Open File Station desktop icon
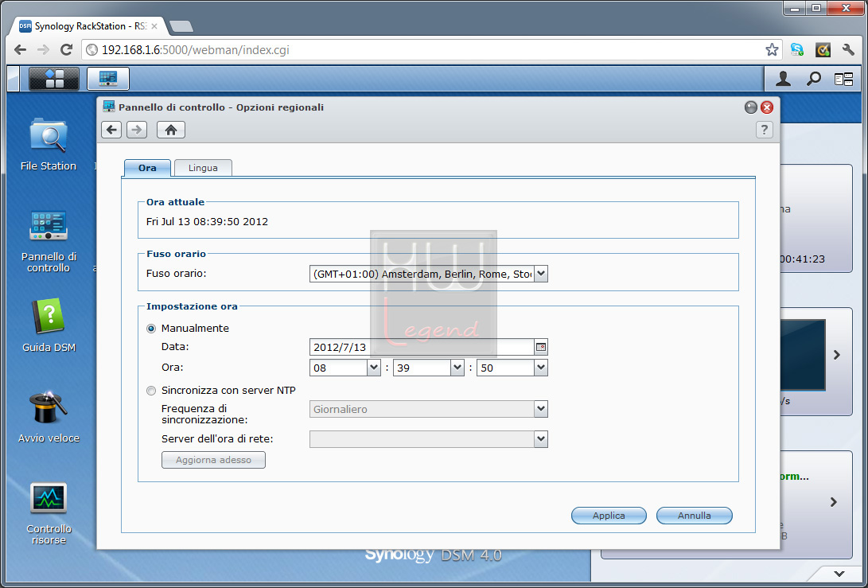The height and width of the screenshot is (588, 868). point(49,145)
